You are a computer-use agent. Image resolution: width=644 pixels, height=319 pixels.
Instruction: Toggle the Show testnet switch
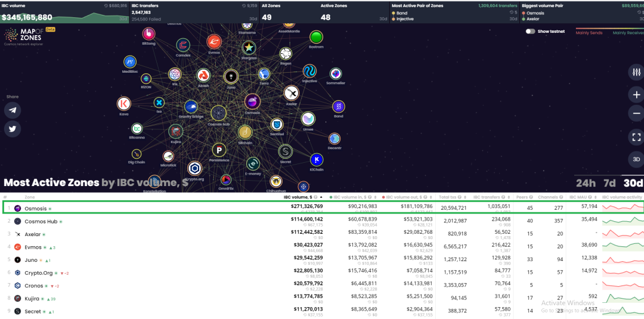(x=530, y=32)
